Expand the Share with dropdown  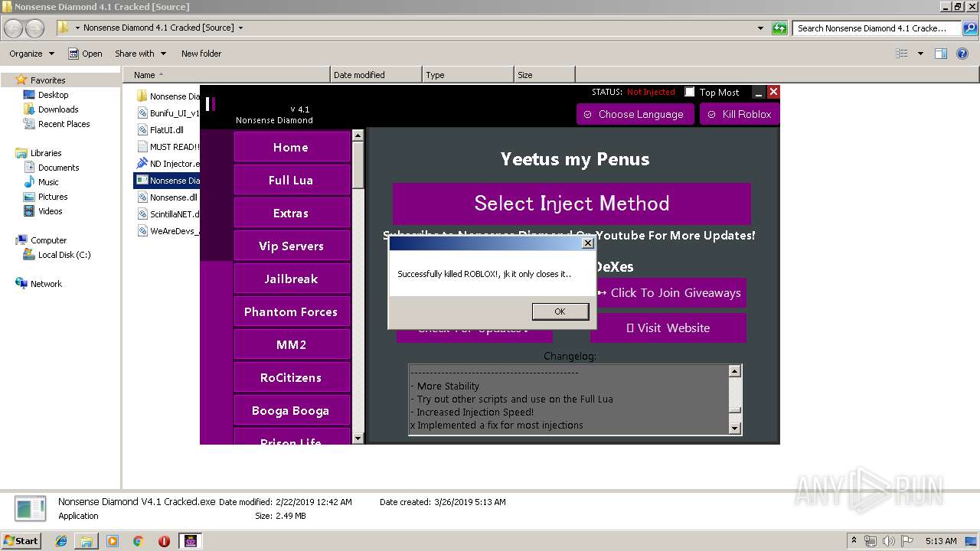point(140,54)
